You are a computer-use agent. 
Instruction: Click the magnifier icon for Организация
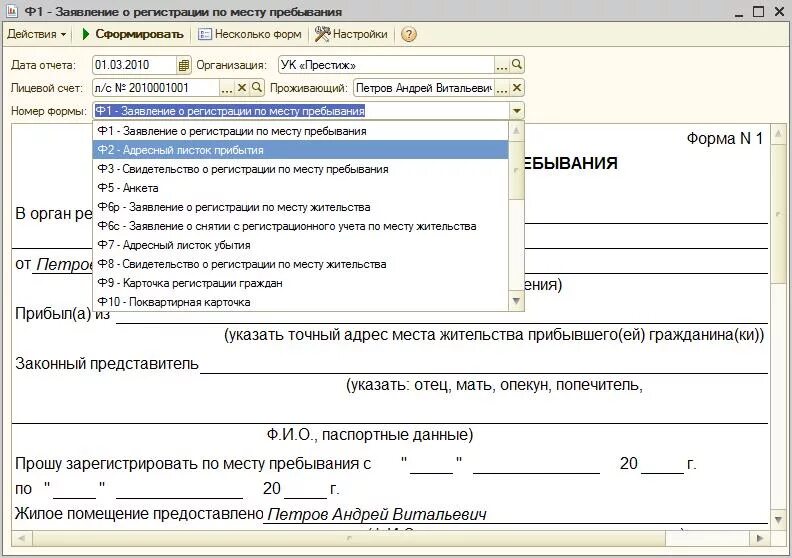pos(517,64)
